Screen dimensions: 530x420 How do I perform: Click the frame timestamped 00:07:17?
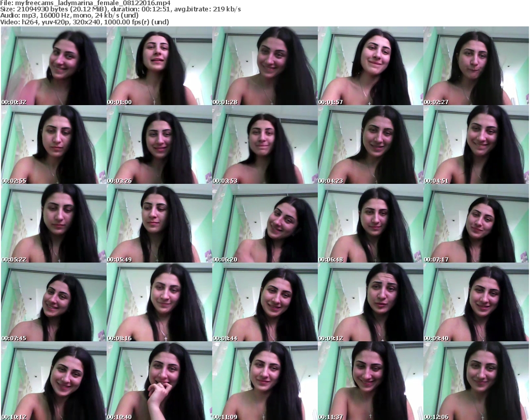(476, 224)
